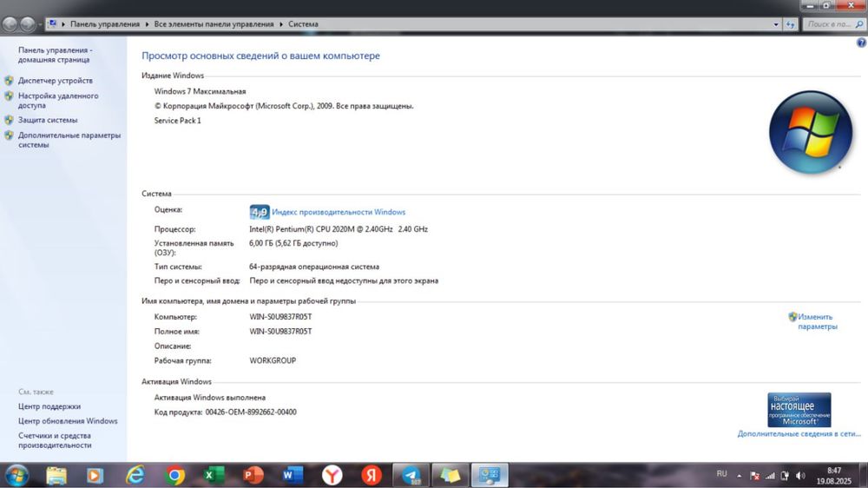Click Активация Windows выполнена text
Viewport: 868px width, 488px height.
(x=210, y=398)
